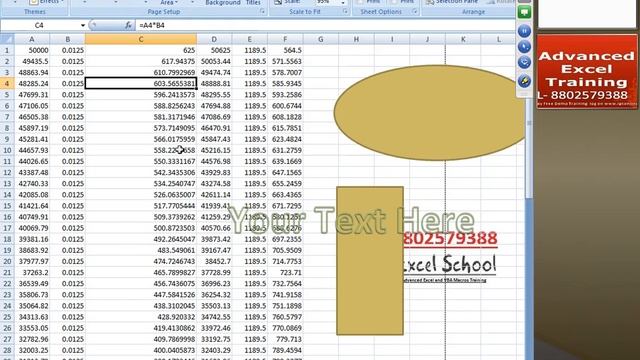Select column F header
640x360 pixels.
click(285, 39)
